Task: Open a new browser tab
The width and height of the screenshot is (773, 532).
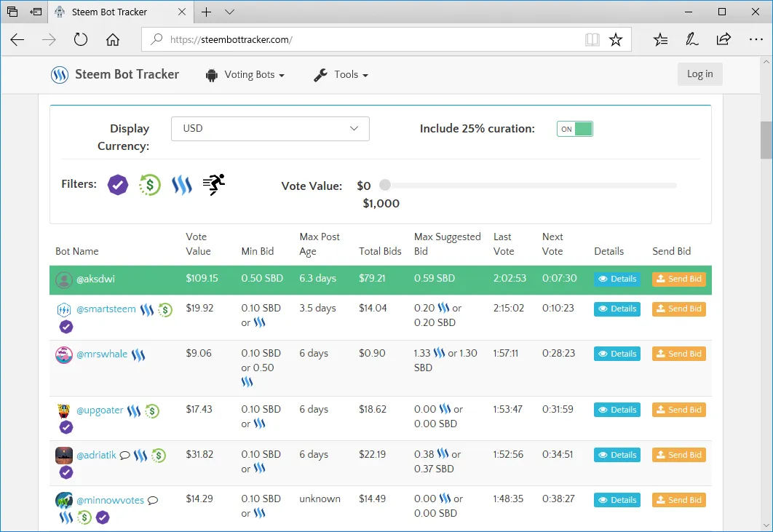Action: [207, 12]
